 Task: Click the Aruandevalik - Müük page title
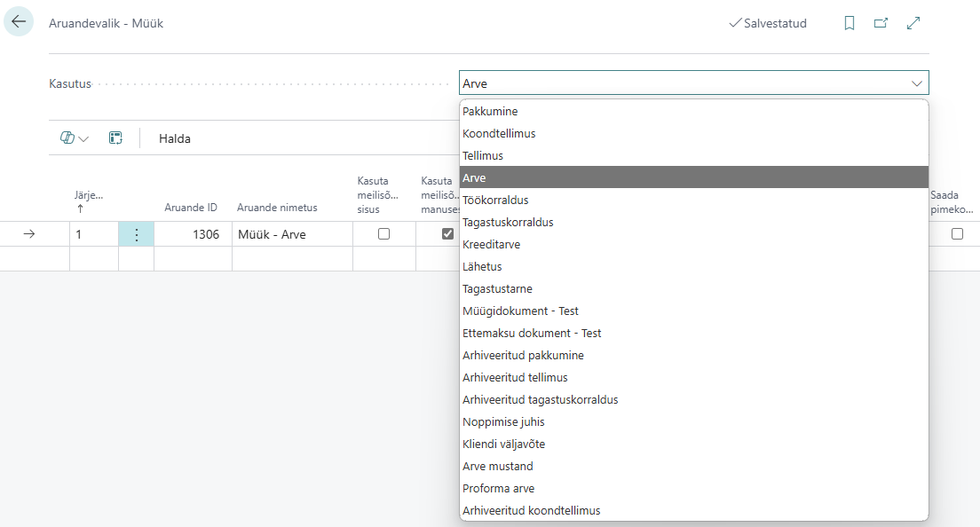[107, 23]
